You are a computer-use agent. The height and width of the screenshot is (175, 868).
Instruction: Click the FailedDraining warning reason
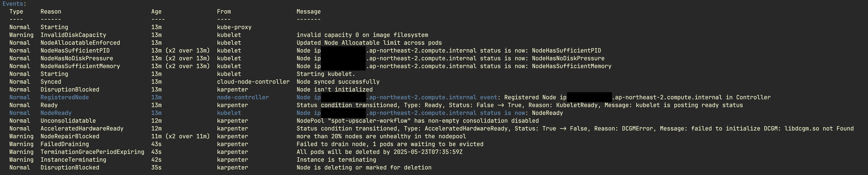65,144
